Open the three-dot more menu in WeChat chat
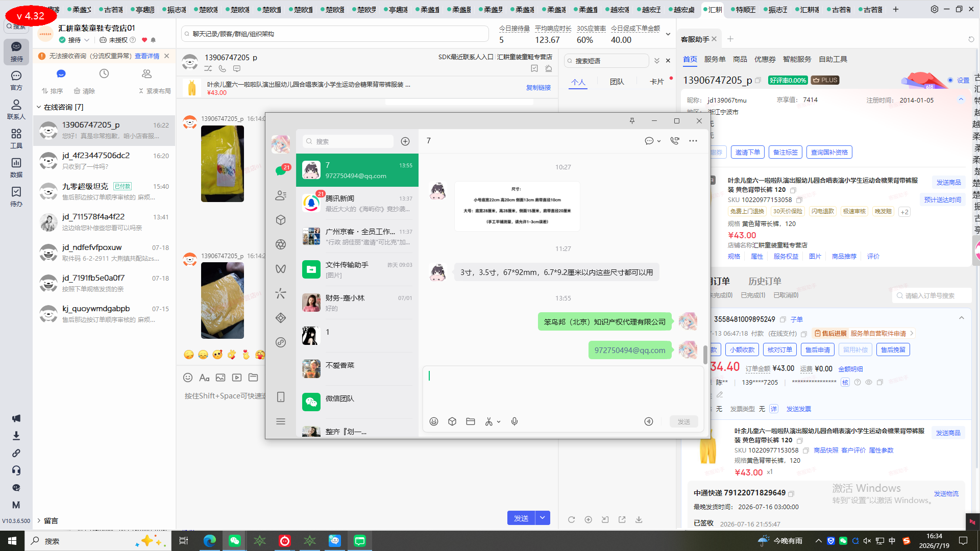The width and height of the screenshot is (980, 551). click(x=693, y=141)
